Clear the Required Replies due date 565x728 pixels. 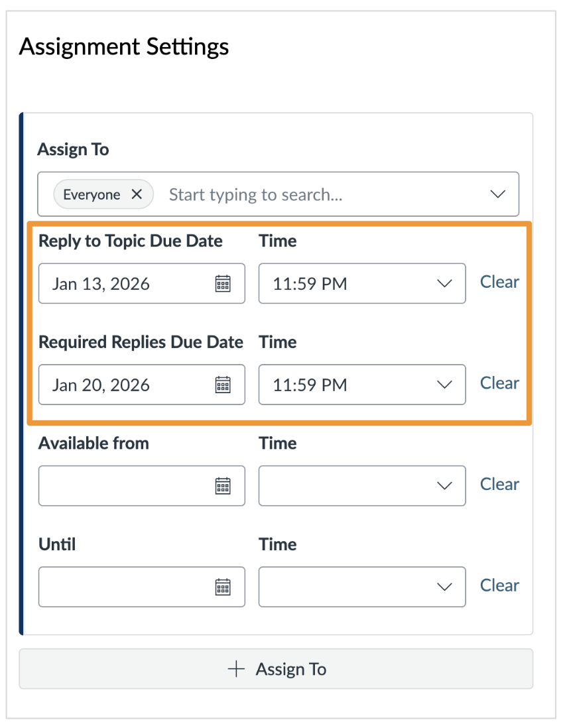[x=499, y=383]
